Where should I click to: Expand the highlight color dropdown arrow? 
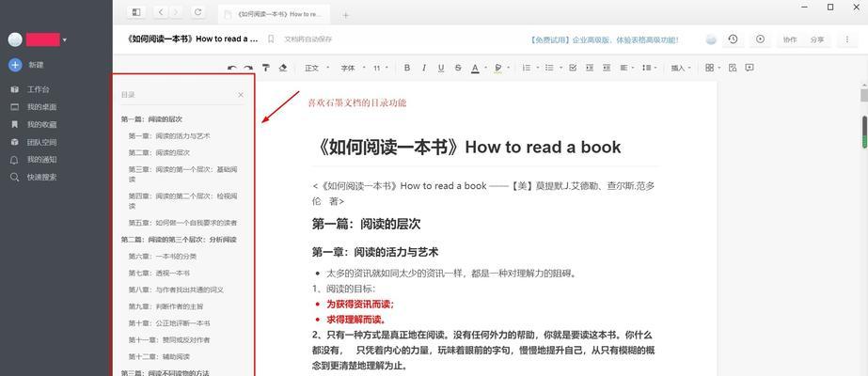pyautogui.click(x=508, y=68)
